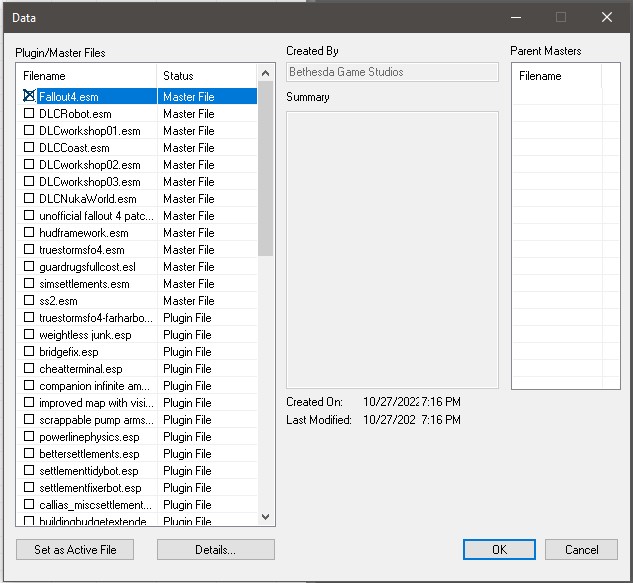Tick the cheatterminal.esp checkbox

[x=29, y=368]
